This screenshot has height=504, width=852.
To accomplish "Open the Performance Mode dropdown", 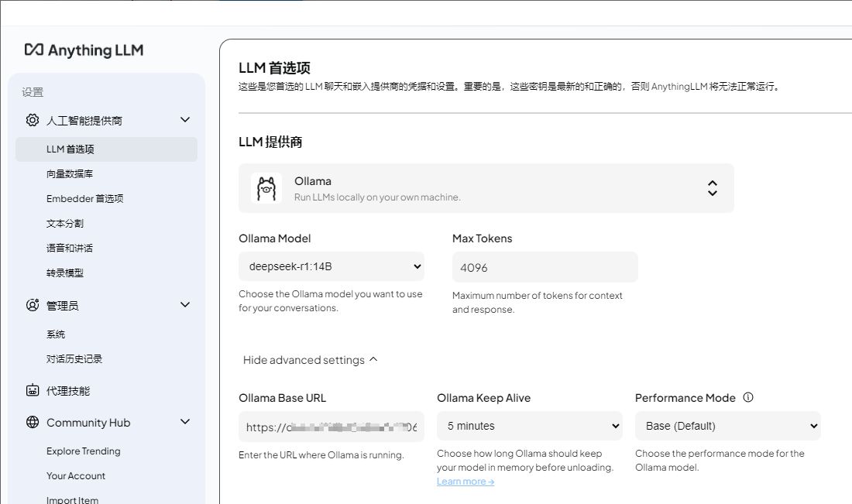I will 727,426.
